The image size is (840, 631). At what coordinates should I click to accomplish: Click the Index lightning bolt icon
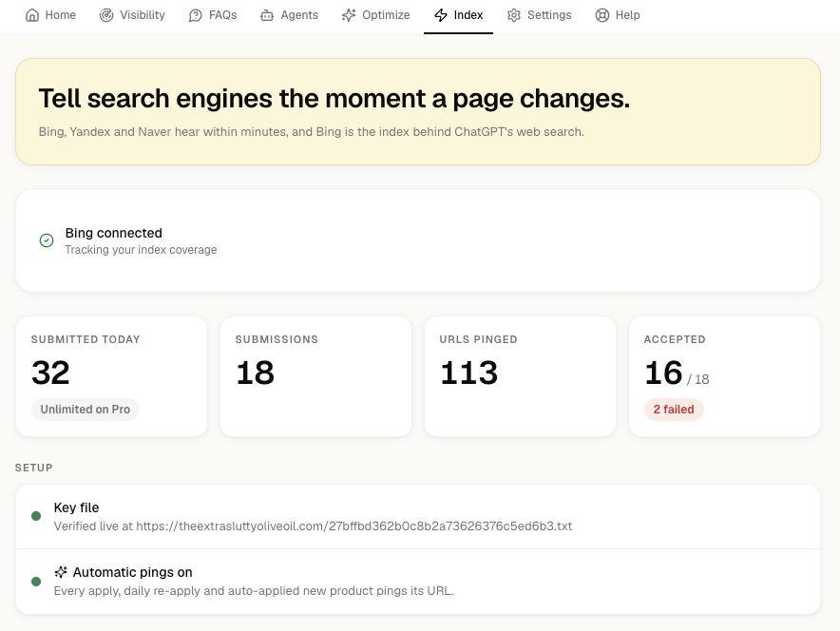[441, 15]
